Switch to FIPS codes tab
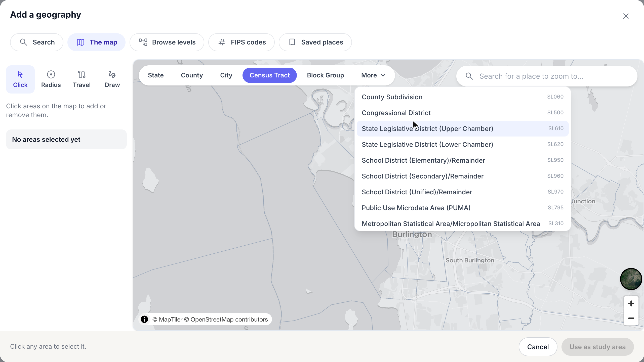 point(242,42)
